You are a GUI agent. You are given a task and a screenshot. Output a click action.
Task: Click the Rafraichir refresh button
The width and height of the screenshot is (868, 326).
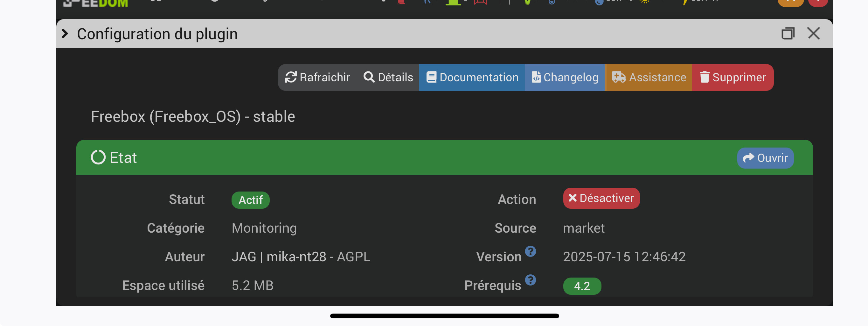tap(317, 77)
